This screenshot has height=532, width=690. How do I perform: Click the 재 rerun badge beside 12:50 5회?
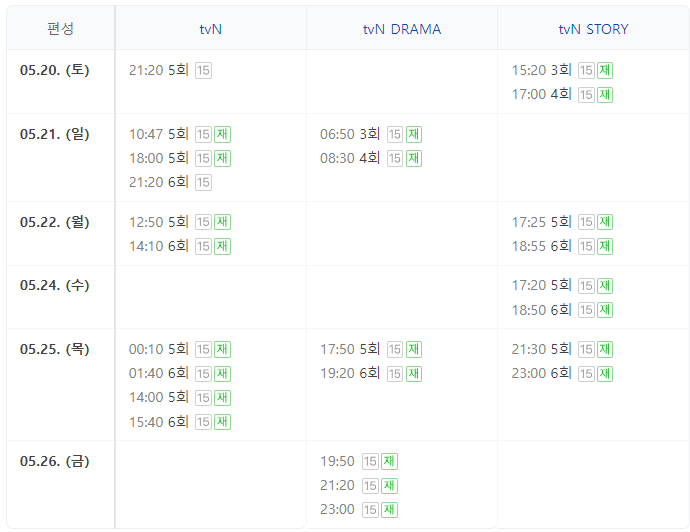coord(222,222)
